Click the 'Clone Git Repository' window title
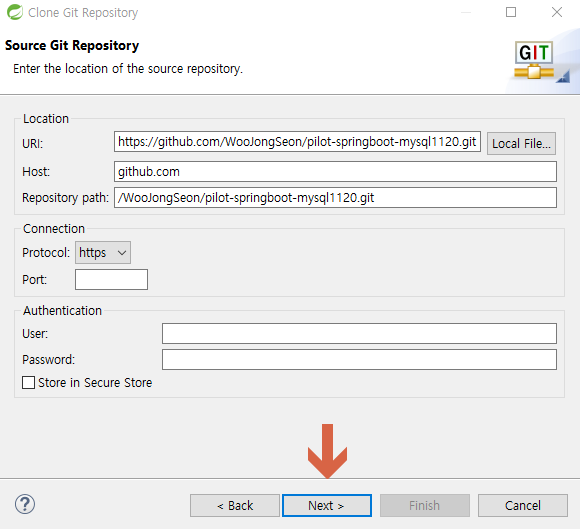Image resolution: width=580 pixels, height=529 pixels. click(83, 13)
